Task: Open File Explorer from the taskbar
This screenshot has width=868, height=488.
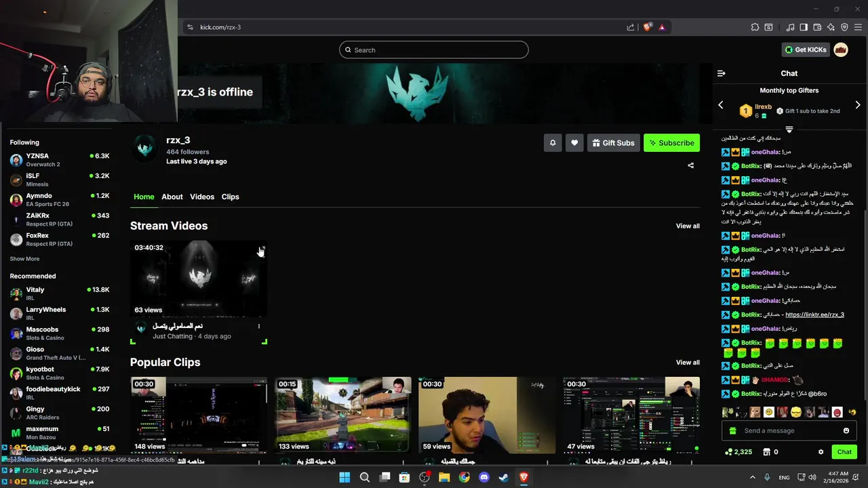Action: (x=444, y=477)
